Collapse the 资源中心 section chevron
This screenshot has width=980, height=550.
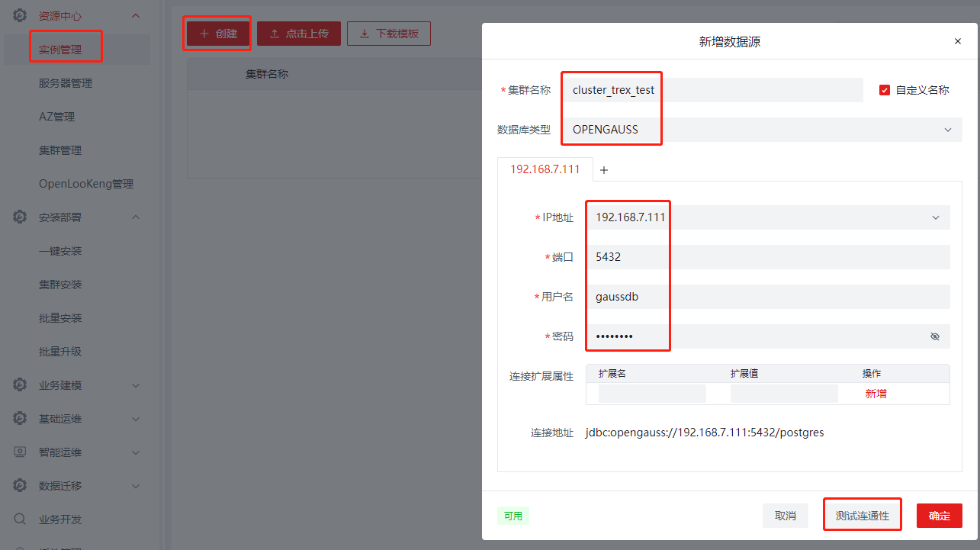[136, 14]
